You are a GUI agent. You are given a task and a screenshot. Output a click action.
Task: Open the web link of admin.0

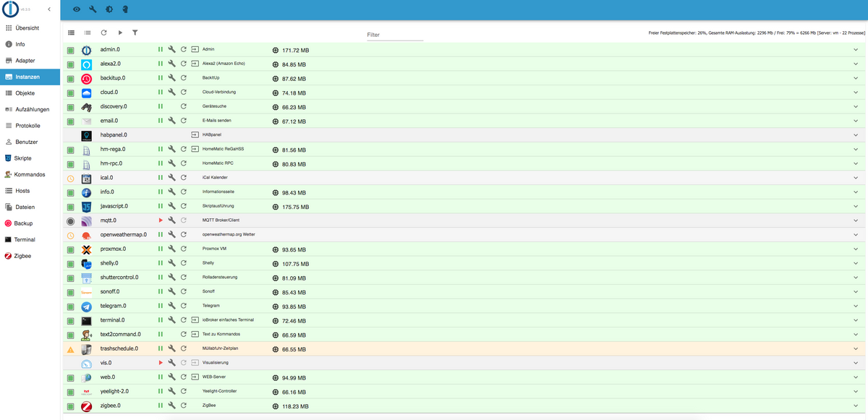coord(195,49)
